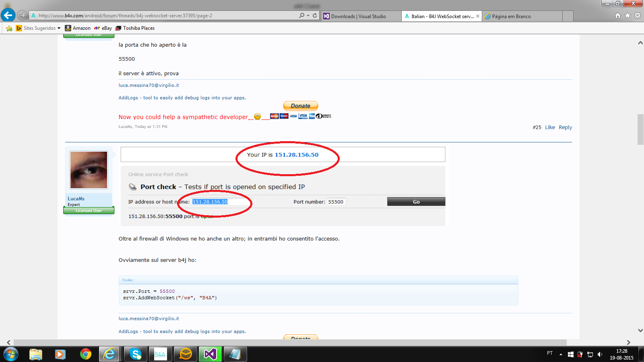Click the Add to Favorites bar star icon
This screenshot has height=362, width=644.
click(9, 28)
